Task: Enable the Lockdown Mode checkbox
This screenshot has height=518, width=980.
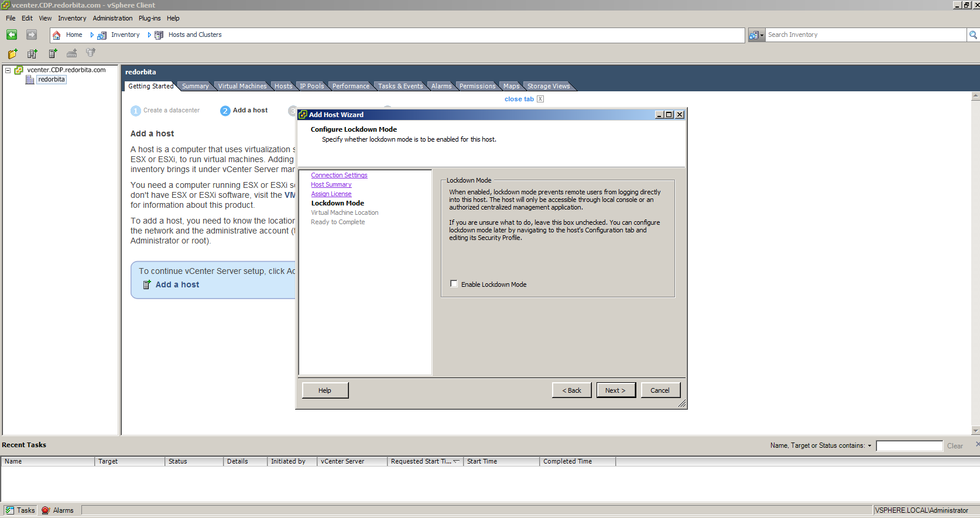Action: pos(454,284)
